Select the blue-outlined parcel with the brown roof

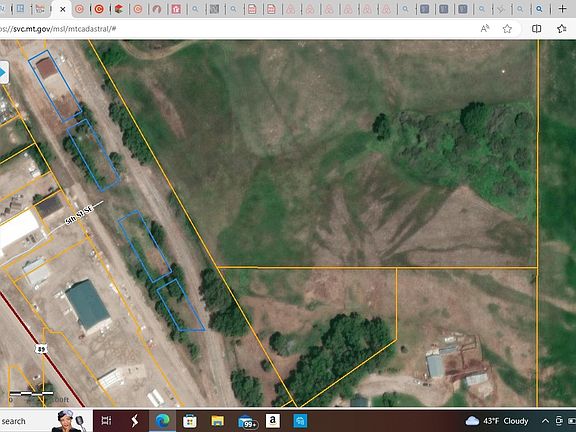click(x=54, y=86)
